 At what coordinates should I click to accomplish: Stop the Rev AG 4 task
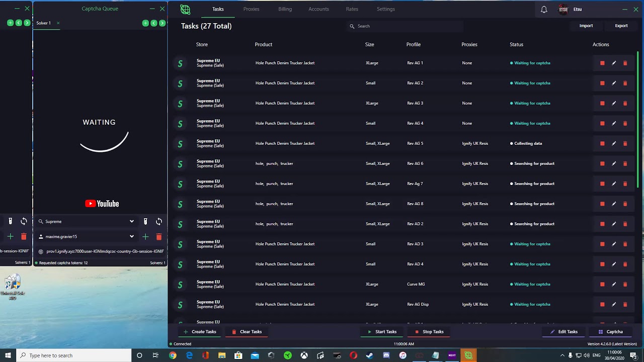[602, 123]
